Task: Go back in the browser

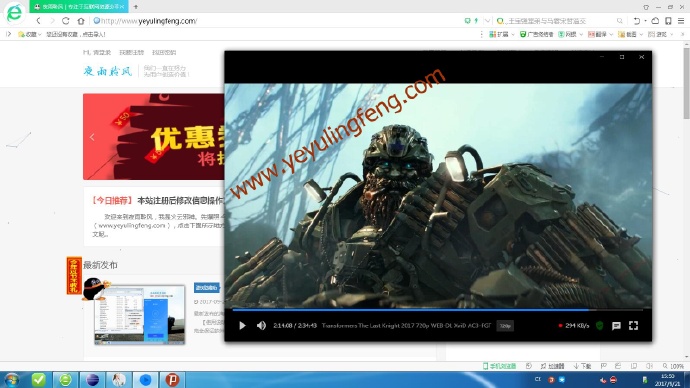Action: (39, 21)
